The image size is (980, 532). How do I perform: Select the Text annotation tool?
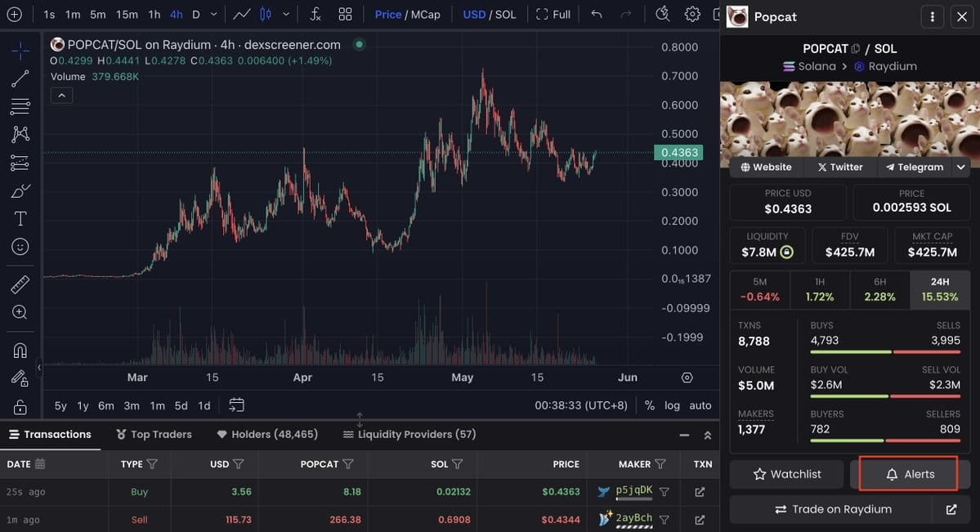point(20,218)
